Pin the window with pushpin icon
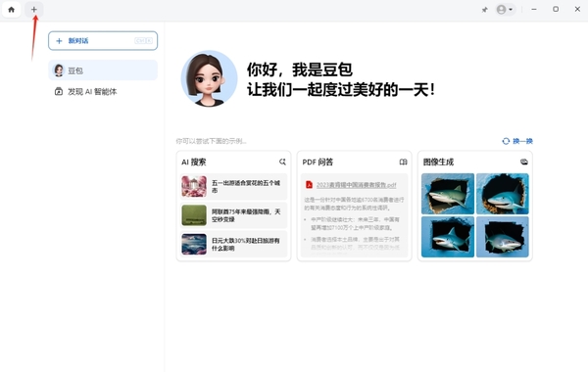 pyautogui.click(x=484, y=10)
